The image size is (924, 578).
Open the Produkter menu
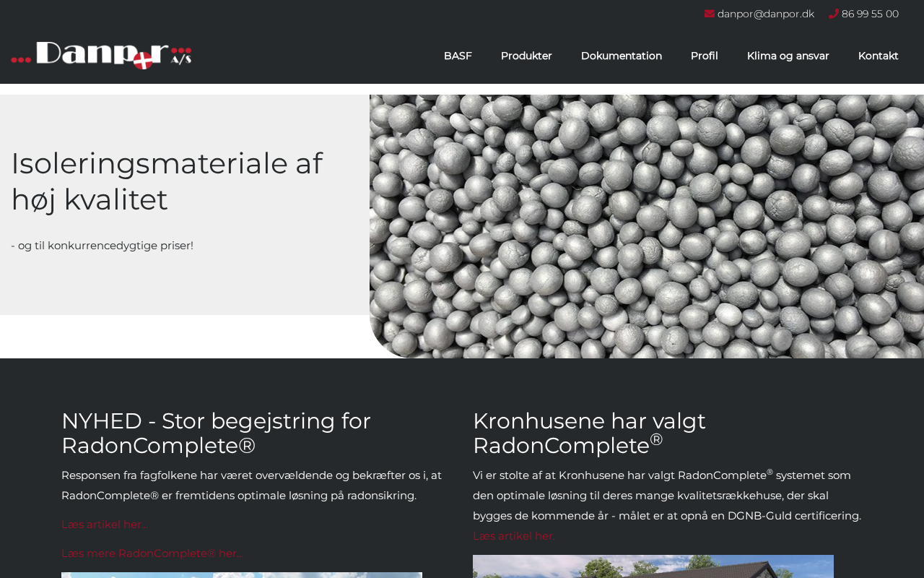pyautogui.click(x=526, y=56)
